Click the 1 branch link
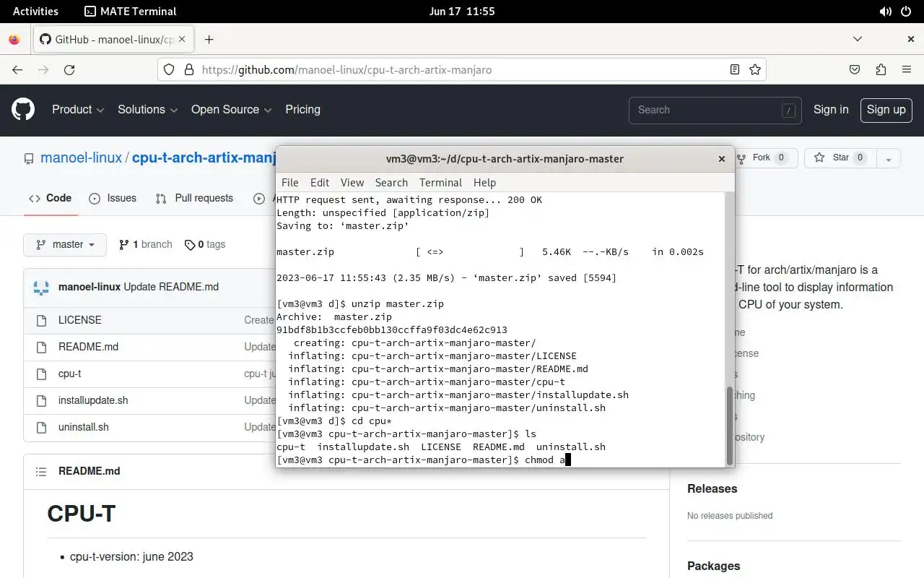The width and height of the screenshot is (924, 578). click(x=146, y=245)
